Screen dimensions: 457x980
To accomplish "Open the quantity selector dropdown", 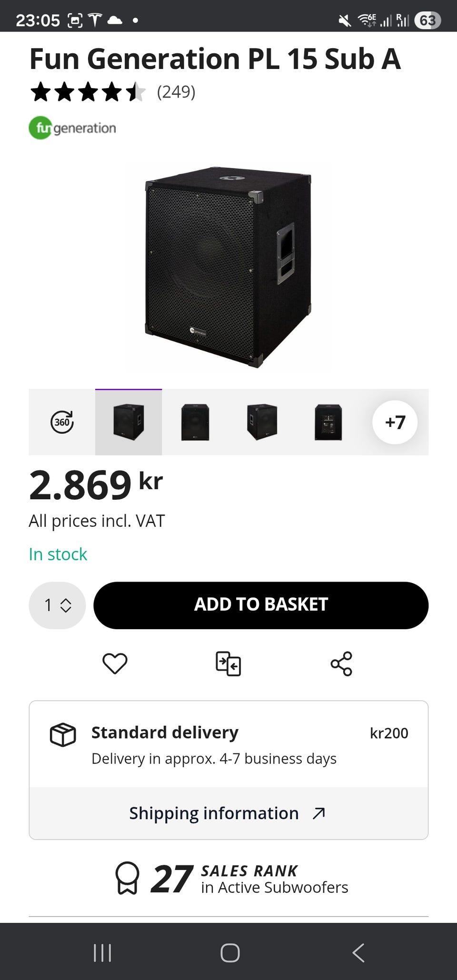I will point(57,605).
